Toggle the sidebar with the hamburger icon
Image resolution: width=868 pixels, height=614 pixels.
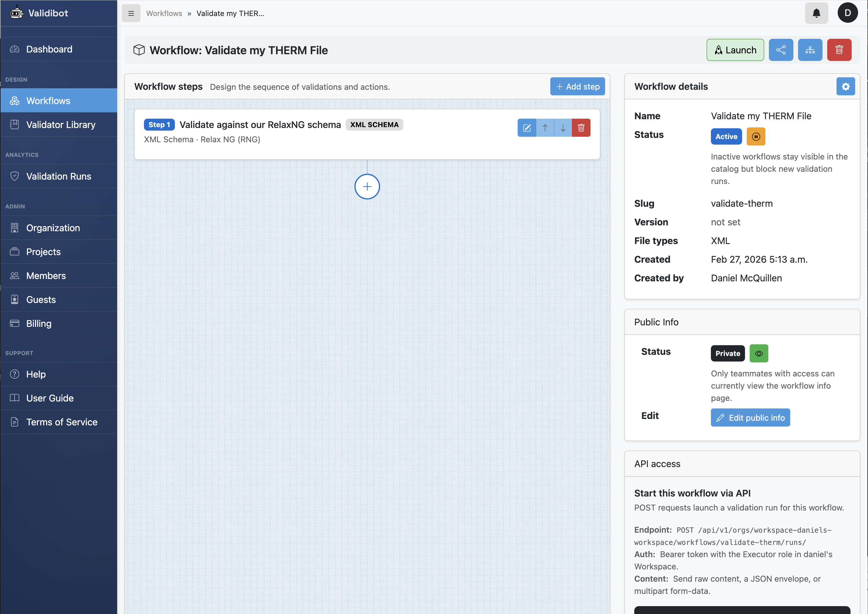pyautogui.click(x=131, y=13)
